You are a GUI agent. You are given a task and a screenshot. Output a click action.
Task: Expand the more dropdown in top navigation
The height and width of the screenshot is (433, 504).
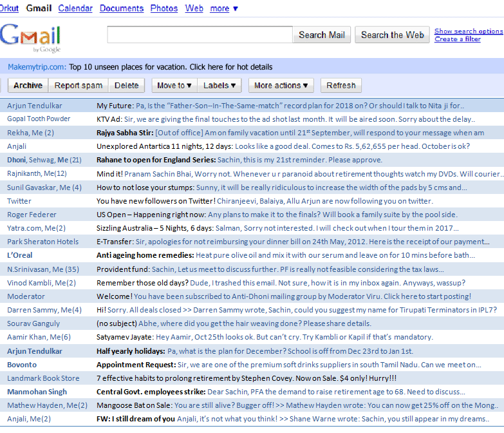pyautogui.click(x=224, y=8)
